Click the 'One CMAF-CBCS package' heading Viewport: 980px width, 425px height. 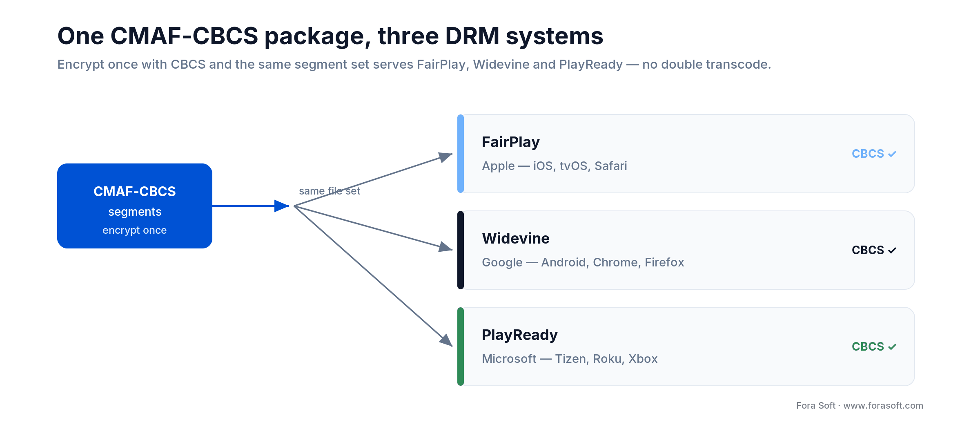[x=330, y=36]
